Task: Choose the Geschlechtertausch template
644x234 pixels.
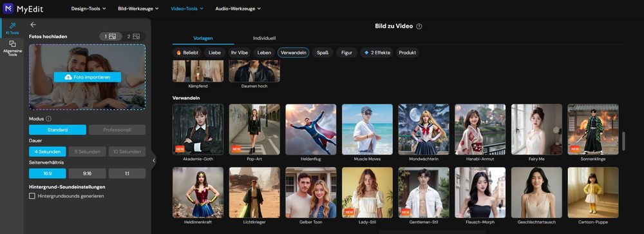Action: 537,193
